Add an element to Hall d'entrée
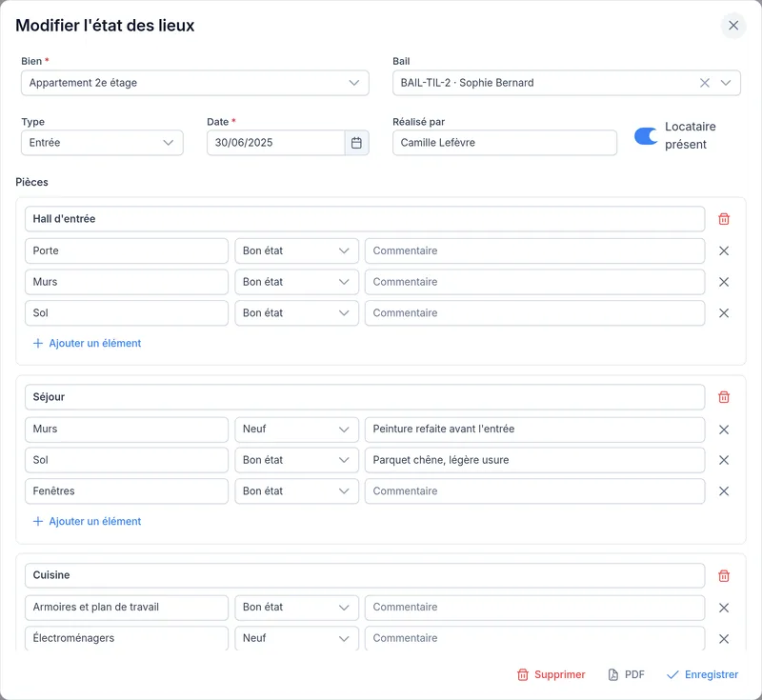Image resolution: width=762 pixels, height=700 pixels. (x=87, y=344)
